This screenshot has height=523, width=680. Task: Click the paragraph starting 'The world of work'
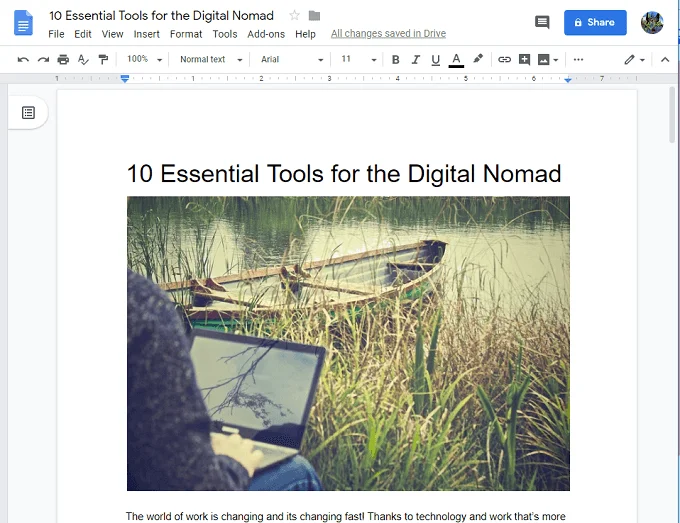click(346, 516)
